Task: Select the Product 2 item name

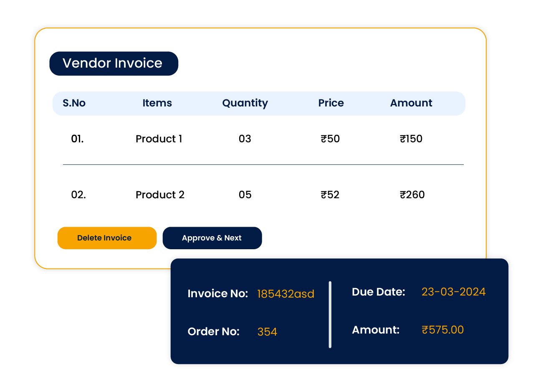Action: coord(160,195)
